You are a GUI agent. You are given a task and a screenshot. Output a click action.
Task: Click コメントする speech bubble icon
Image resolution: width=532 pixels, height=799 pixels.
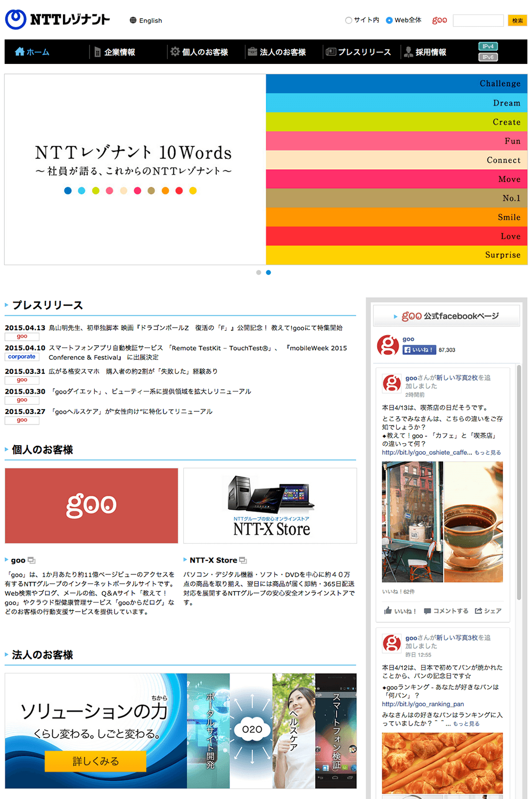(x=427, y=611)
